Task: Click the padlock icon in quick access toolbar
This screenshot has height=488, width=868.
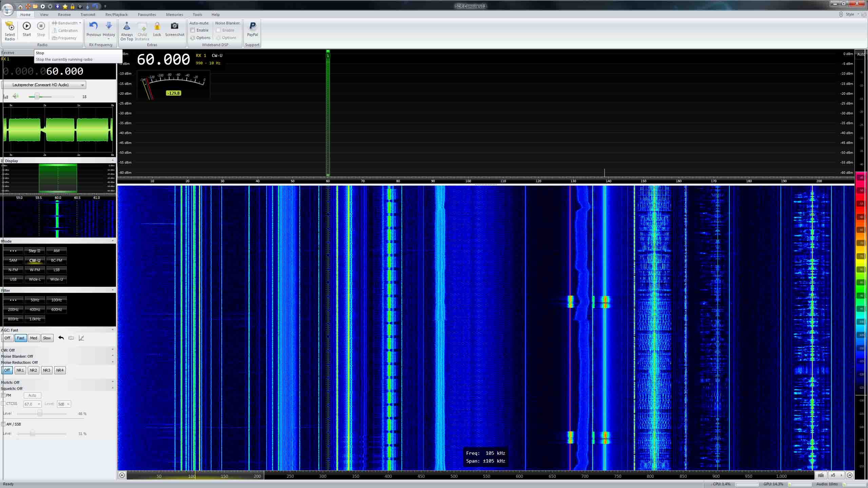Action: click(73, 6)
